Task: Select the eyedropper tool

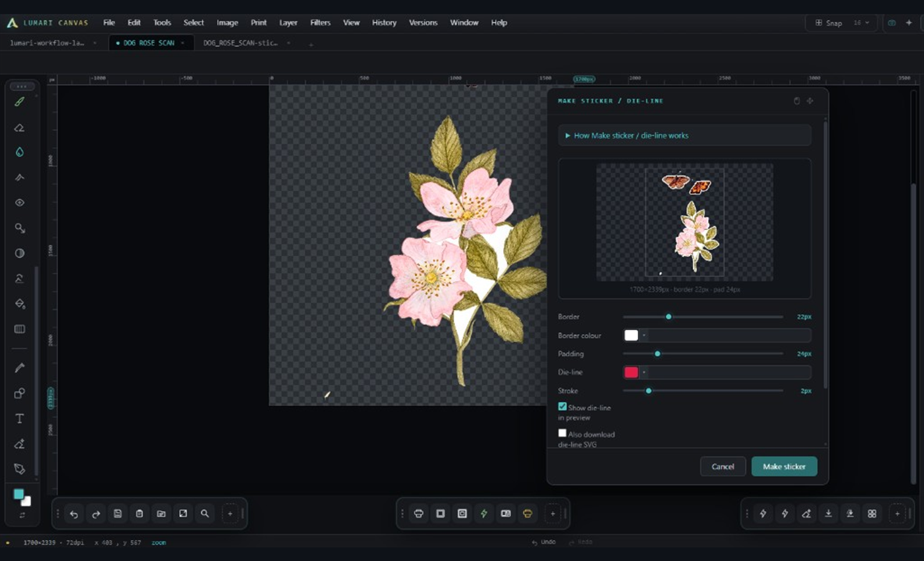Action: coord(19,368)
